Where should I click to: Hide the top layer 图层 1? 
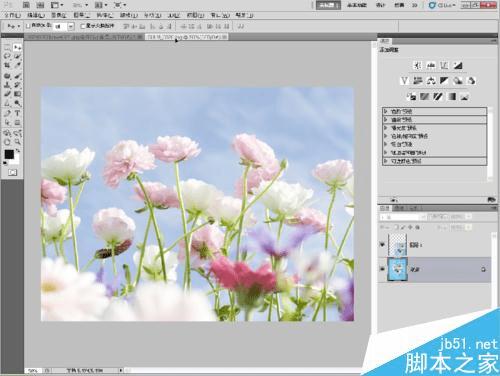coord(382,245)
